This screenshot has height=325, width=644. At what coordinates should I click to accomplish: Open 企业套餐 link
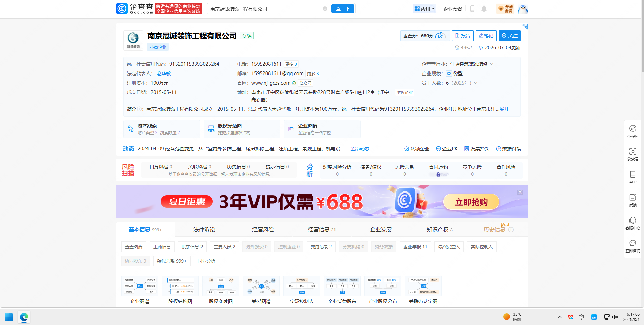click(453, 9)
